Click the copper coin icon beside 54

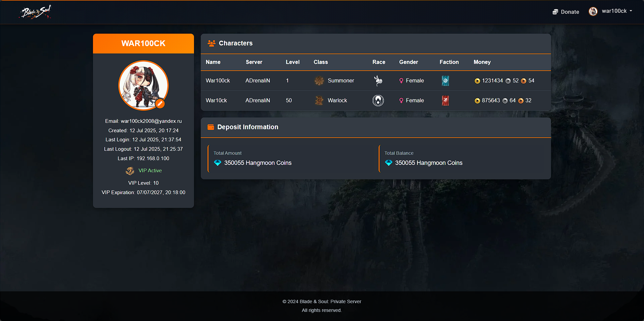[x=523, y=81]
